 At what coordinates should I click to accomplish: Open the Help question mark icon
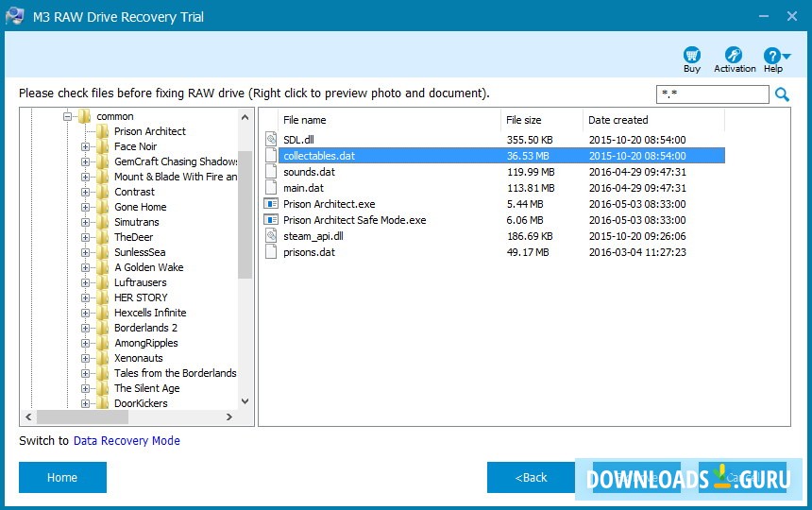tap(772, 56)
